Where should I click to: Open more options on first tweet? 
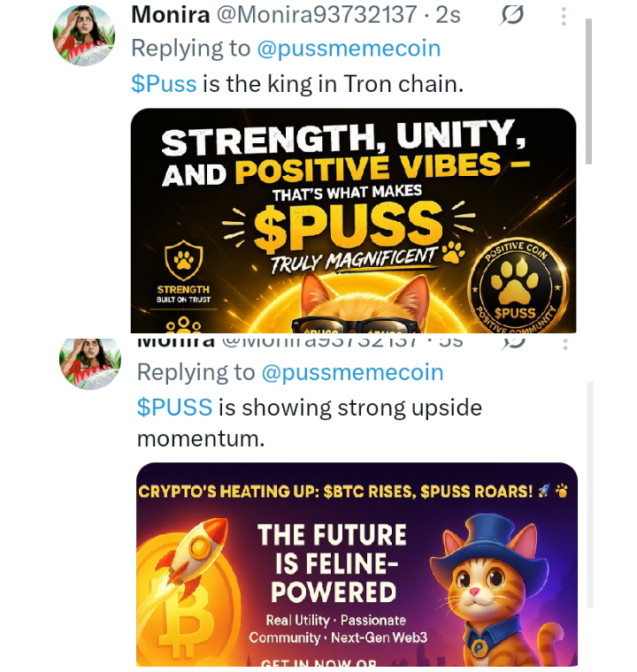pos(564,17)
